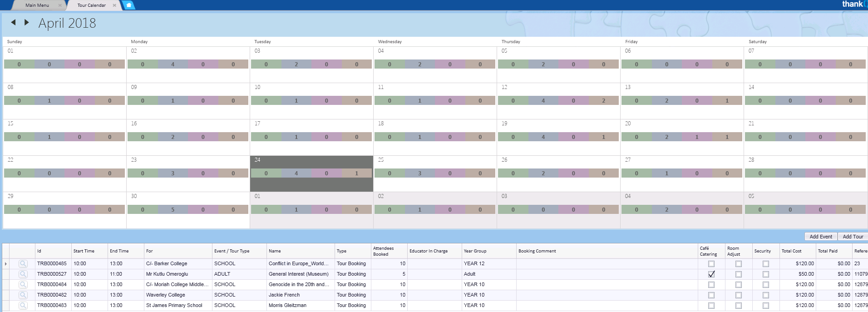Image resolution: width=868 pixels, height=312 pixels.
Task: Uncheck Café Catering for Mr Kutlu Omeroglu
Action: (711, 274)
